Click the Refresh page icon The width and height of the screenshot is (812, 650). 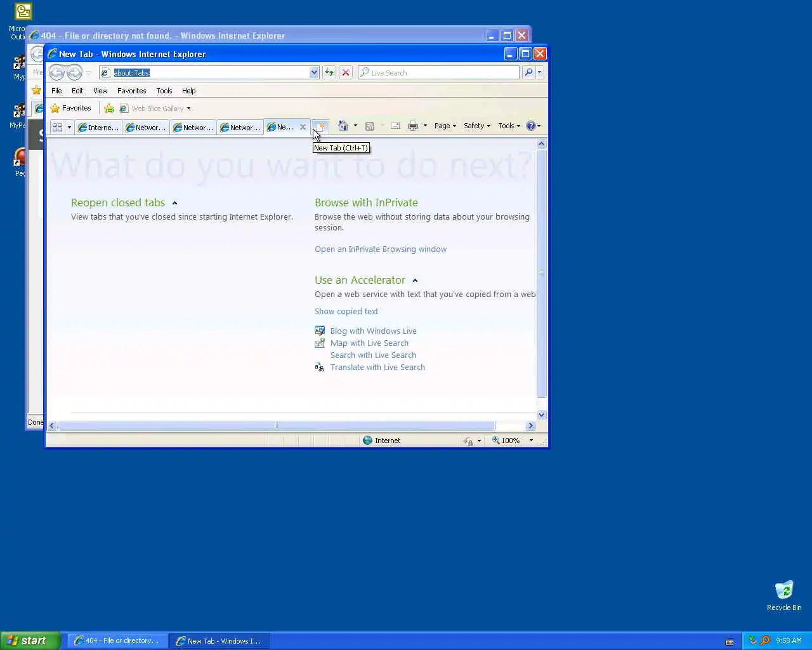(x=329, y=72)
